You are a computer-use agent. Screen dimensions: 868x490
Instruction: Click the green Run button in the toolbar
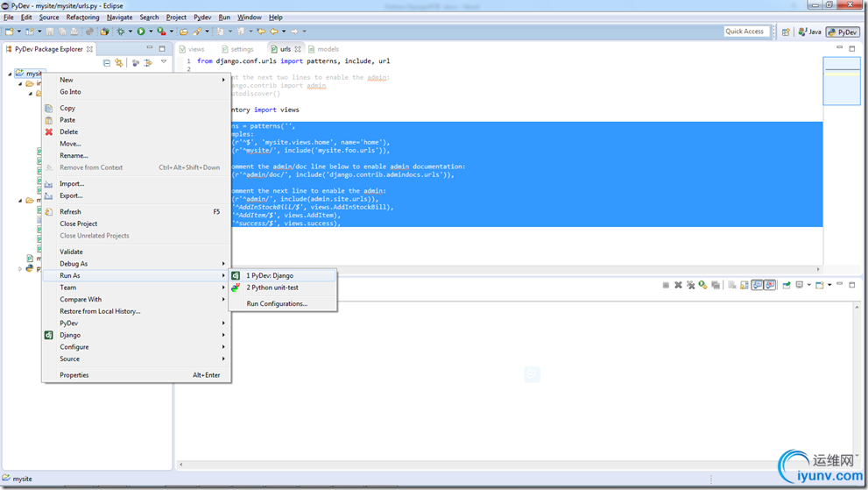pyautogui.click(x=141, y=32)
